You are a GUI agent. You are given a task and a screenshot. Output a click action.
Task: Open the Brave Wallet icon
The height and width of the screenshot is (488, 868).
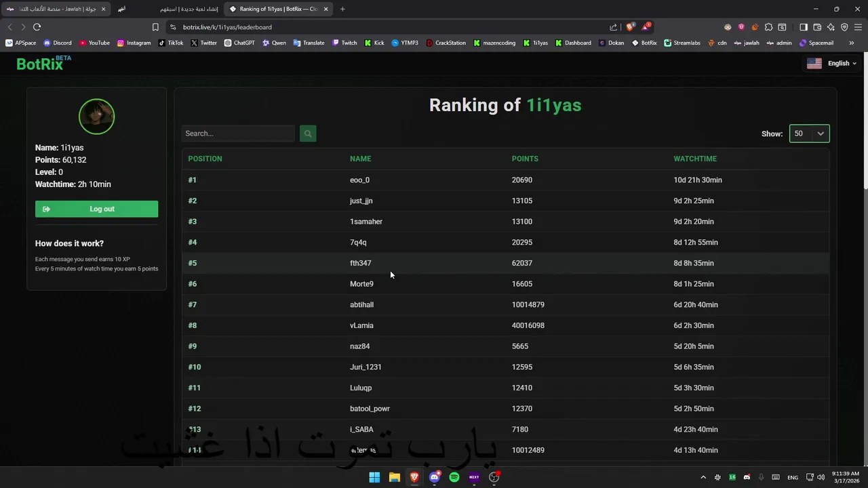pyautogui.click(x=817, y=27)
